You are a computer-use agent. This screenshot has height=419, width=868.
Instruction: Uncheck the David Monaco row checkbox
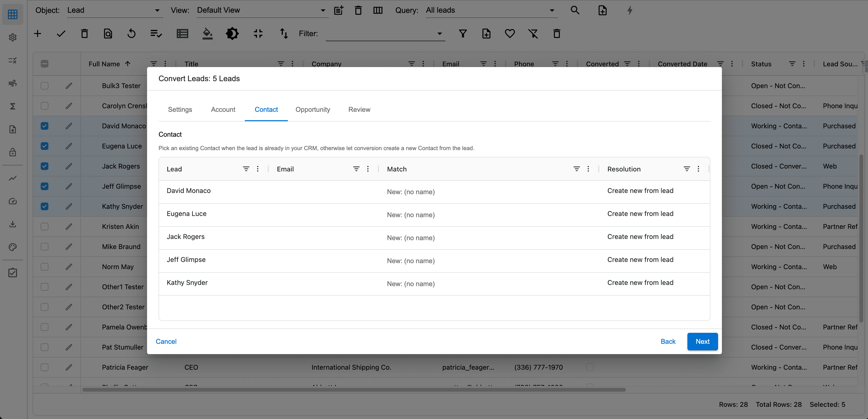pos(45,126)
